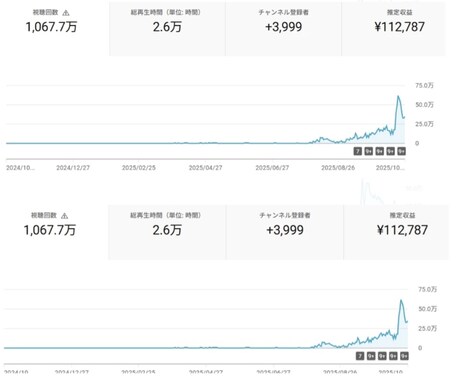Click the 1,067.7万 value in the upper panel
This screenshot has width=460, height=380.
tap(51, 27)
